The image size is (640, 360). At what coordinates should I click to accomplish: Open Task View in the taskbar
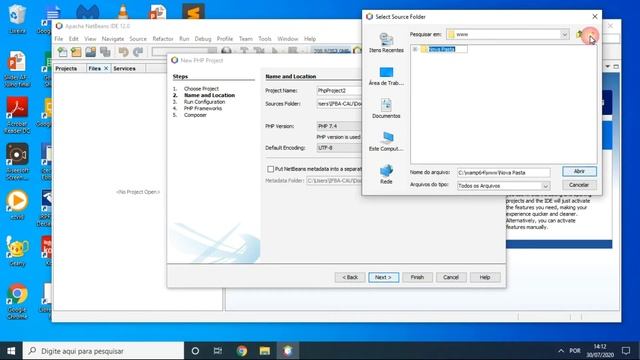[x=218, y=351]
